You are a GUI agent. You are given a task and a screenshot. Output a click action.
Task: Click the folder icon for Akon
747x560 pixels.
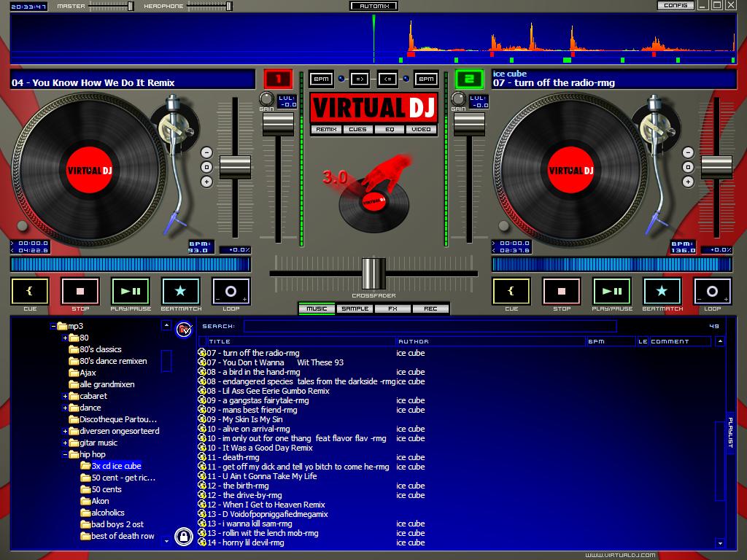coord(86,501)
